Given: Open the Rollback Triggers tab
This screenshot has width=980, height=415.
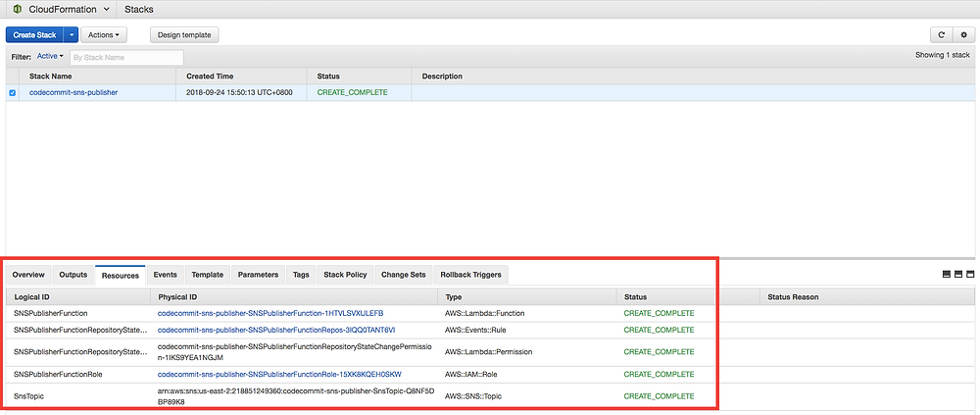Looking at the screenshot, I should [x=470, y=274].
